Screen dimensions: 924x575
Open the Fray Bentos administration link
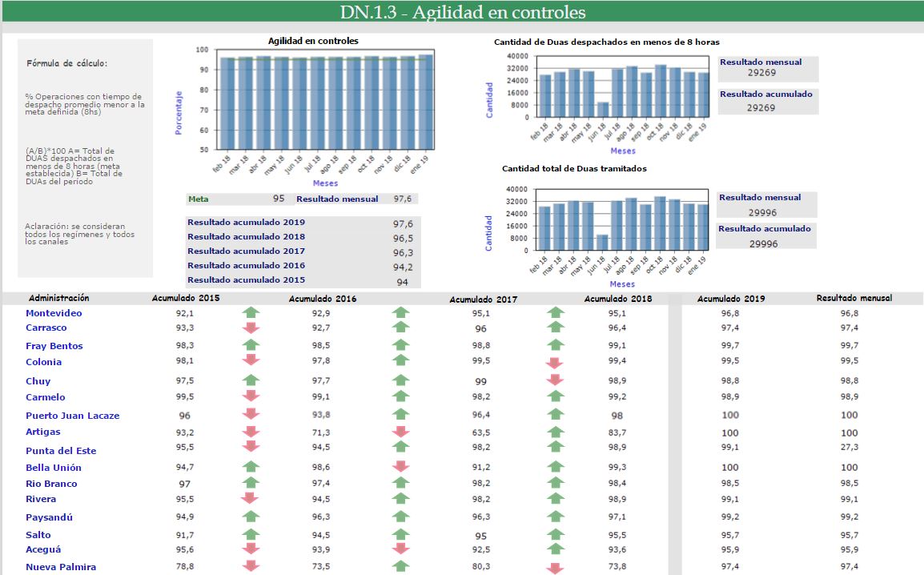pyautogui.click(x=54, y=346)
